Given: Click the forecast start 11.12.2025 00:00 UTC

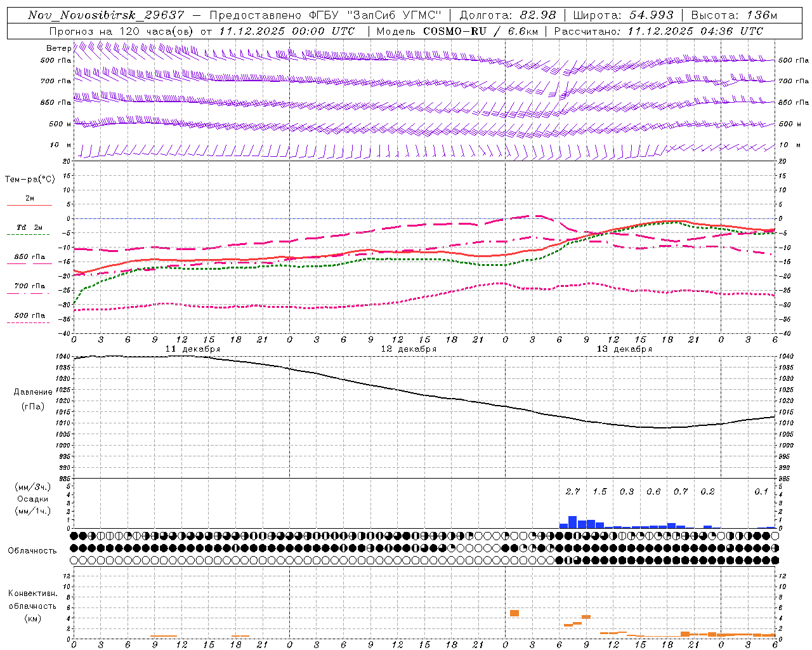Looking at the screenshot, I should 287,31.
